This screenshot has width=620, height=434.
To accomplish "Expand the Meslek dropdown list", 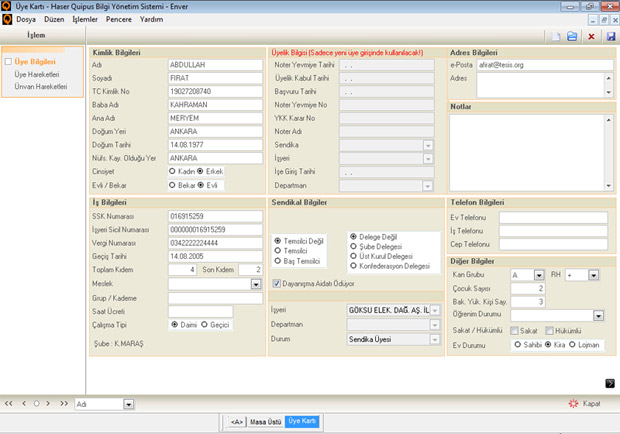I will pyautogui.click(x=257, y=284).
